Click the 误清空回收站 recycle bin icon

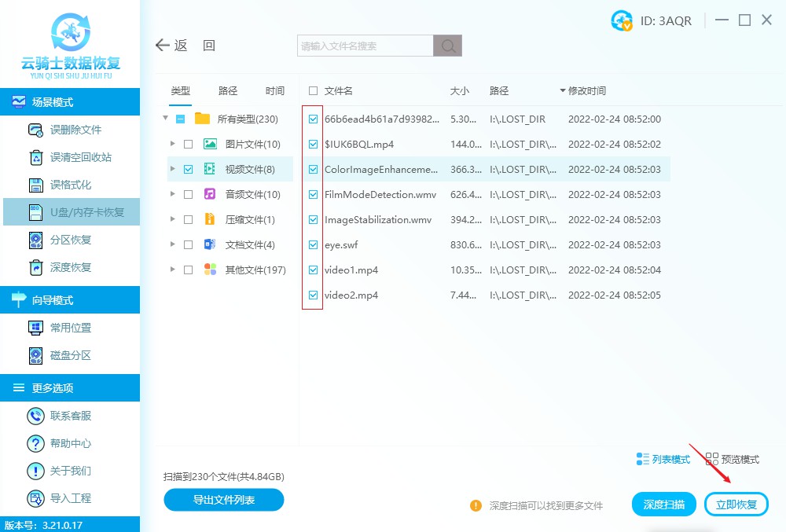[x=36, y=157]
